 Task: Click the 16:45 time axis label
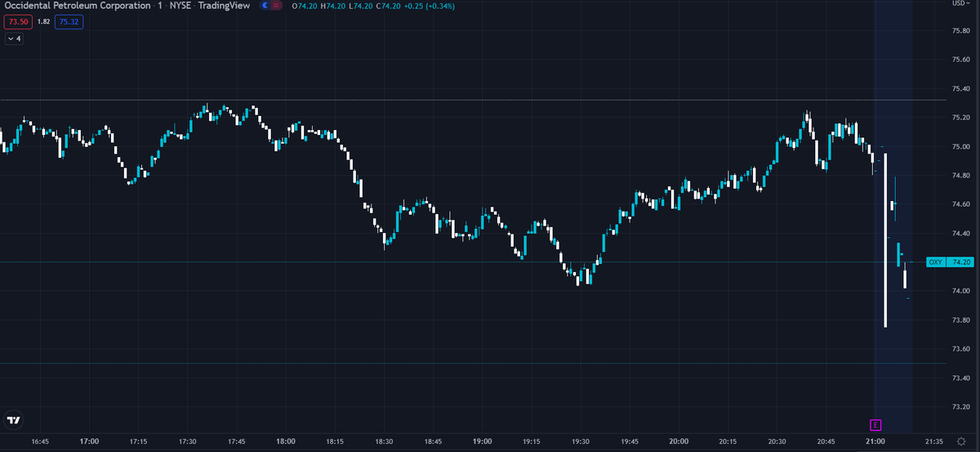point(40,441)
